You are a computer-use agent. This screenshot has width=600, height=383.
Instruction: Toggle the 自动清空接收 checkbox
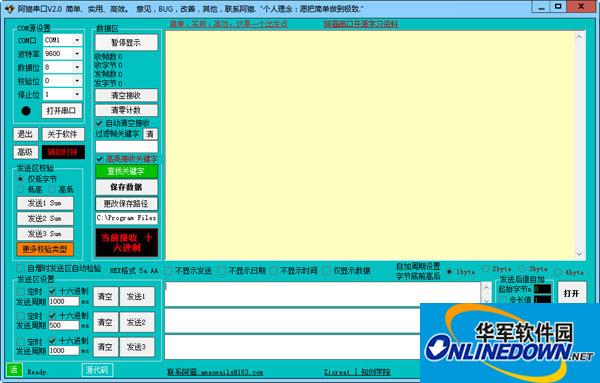pyautogui.click(x=99, y=123)
